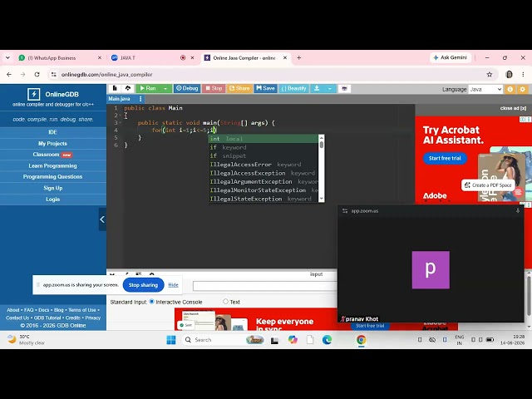Click Ask Gemini button
The image size is (532, 399).
(x=450, y=57)
